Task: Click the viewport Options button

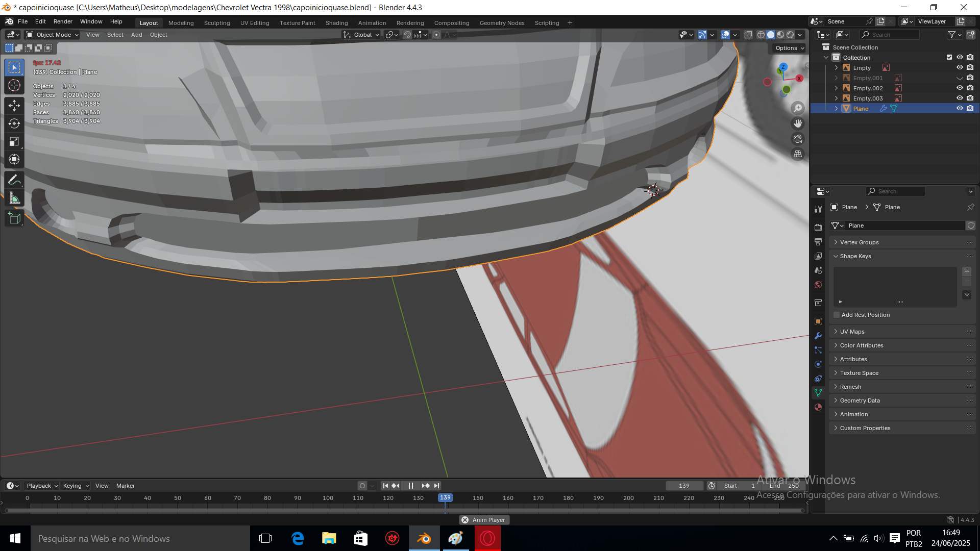Action: pyautogui.click(x=789, y=48)
